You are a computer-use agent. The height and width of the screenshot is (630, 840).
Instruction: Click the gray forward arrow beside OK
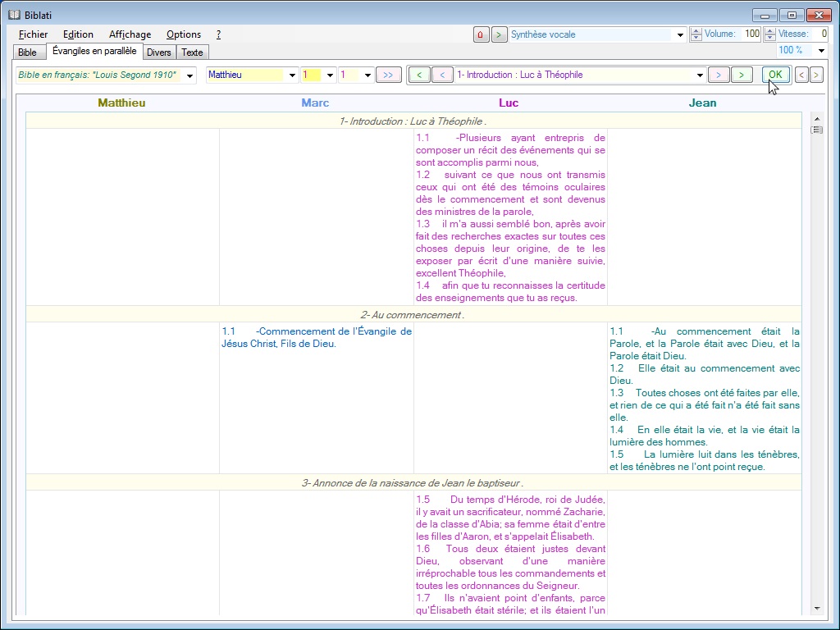tap(815, 75)
